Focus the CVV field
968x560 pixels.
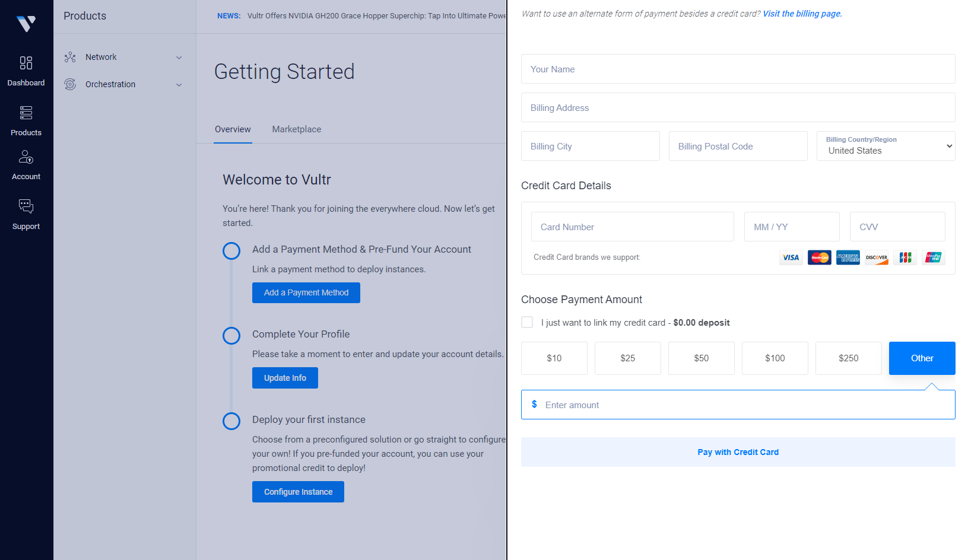pyautogui.click(x=897, y=227)
